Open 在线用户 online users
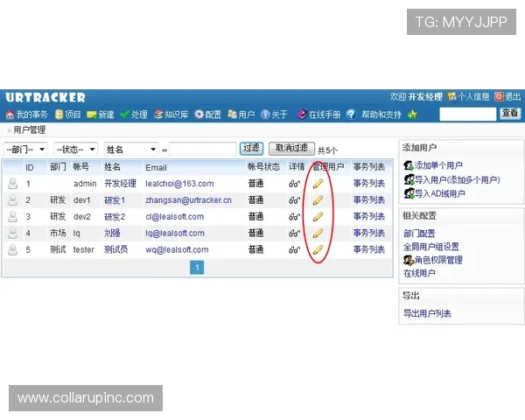The height and width of the screenshot is (420, 525). (419, 273)
